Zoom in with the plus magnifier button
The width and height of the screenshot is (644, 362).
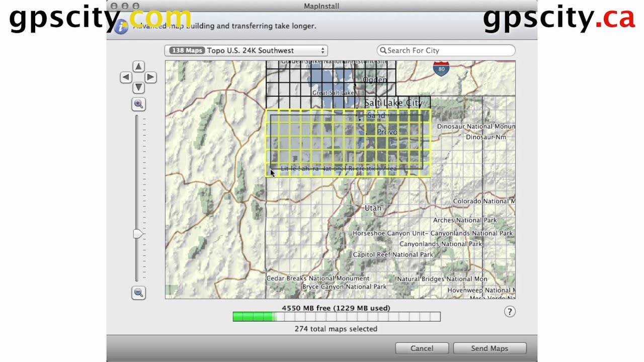(138, 104)
